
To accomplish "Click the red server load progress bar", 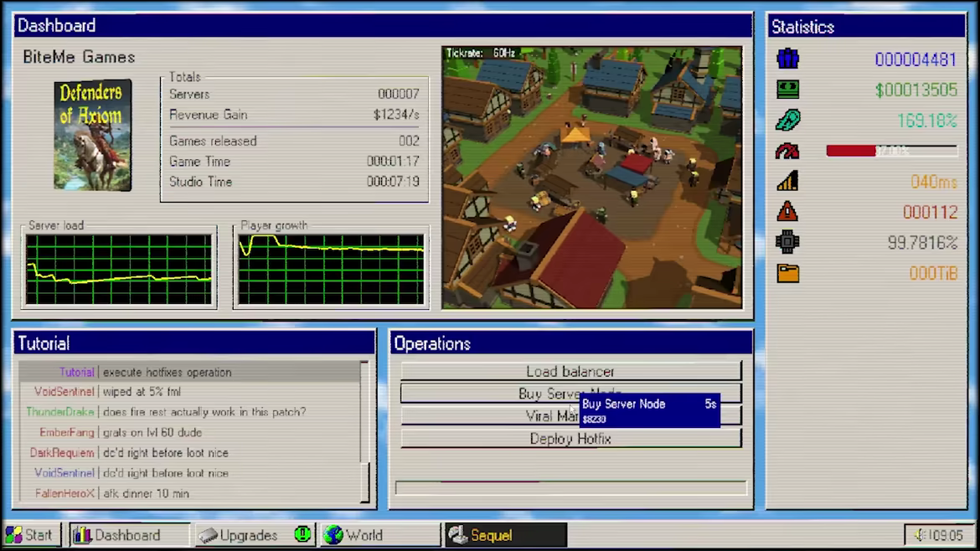I will 890,151.
